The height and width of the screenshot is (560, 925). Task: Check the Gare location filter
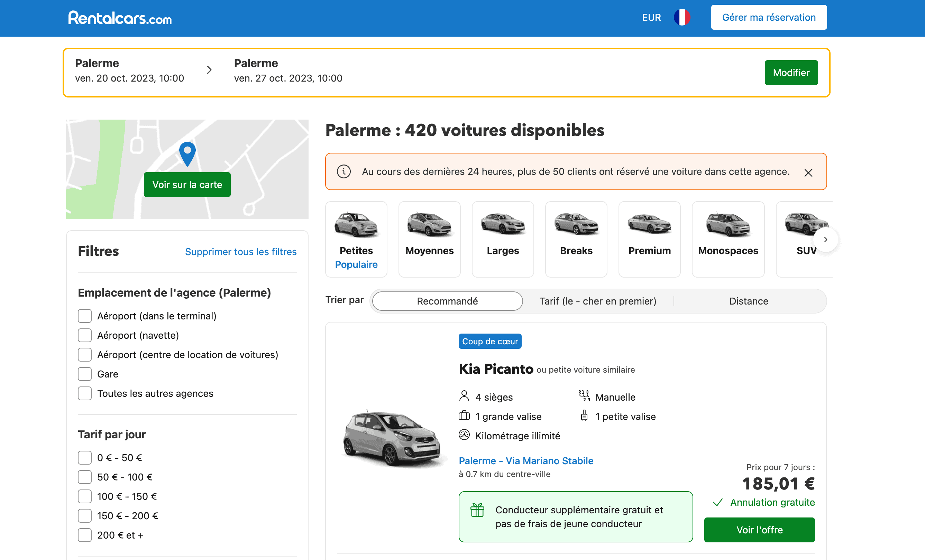[x=84, y=374]
